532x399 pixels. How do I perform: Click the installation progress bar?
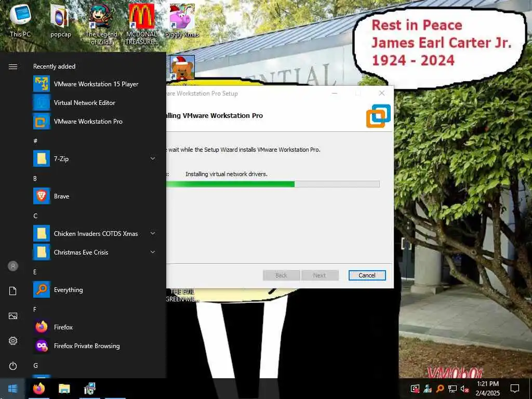(273, 184)
